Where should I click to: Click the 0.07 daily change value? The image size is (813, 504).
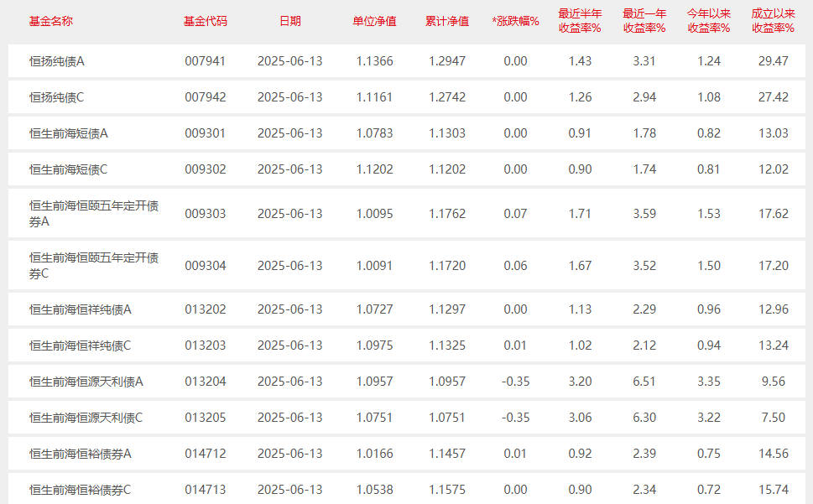(x=515, y=213)
